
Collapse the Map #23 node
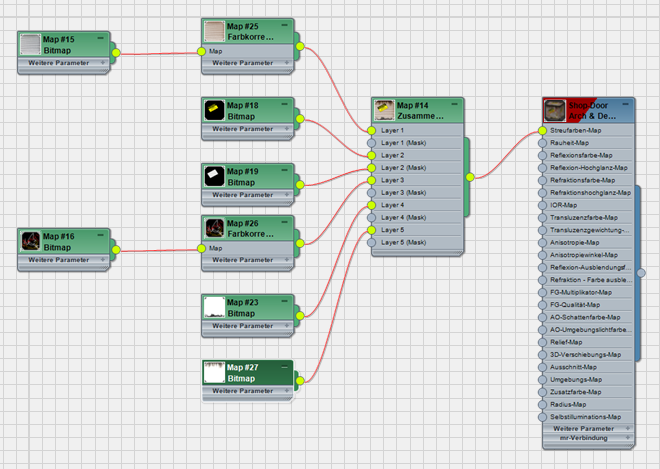point(285,301)
